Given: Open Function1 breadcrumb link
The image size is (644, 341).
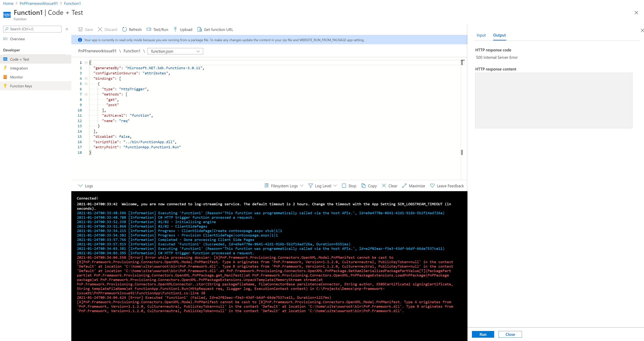Looking at the screenshot, I should click(72, 4).
